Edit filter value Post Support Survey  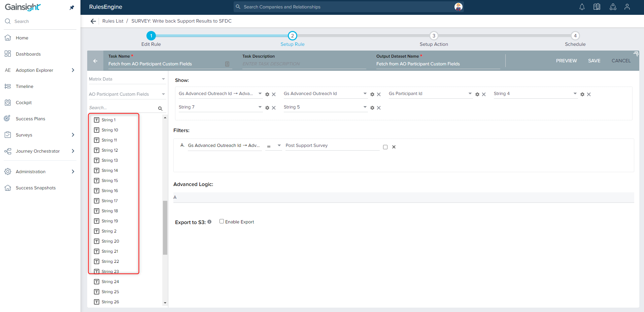point(332,146)
